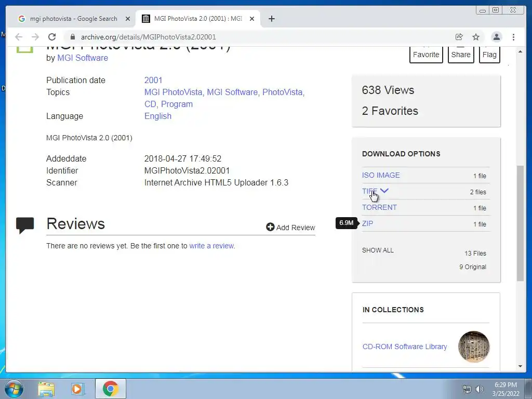Viewport: 532px width, 399px height.
Task: Download the ZIP file
Action: pyautogui.click(x=367, y=223)
